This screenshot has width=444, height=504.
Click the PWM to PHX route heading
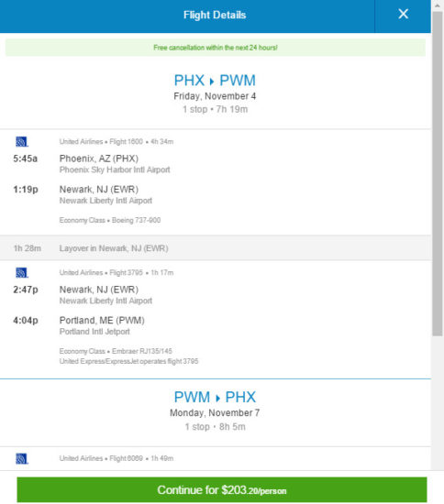click(x=215, y=397)
